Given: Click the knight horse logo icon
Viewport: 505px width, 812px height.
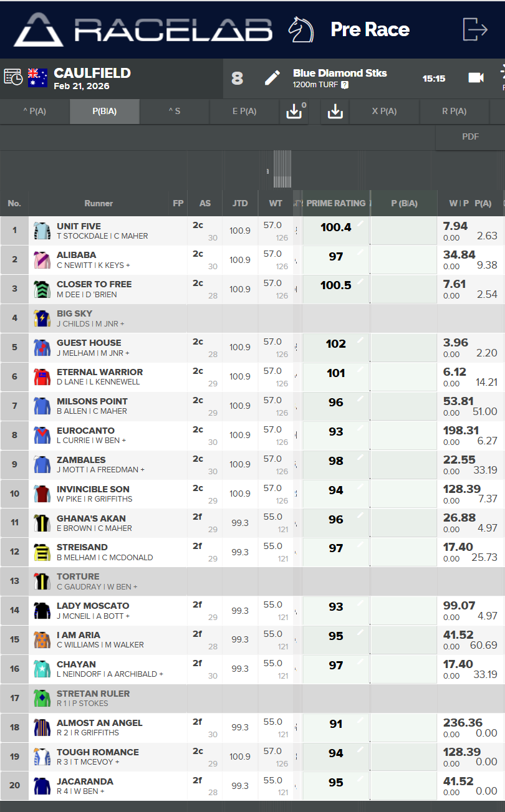Looking at the screenshot, I should click(300, 29).
